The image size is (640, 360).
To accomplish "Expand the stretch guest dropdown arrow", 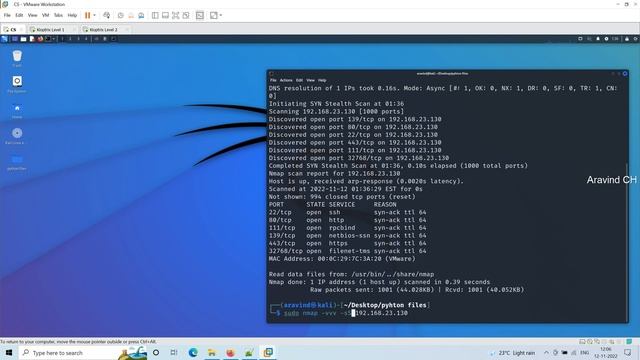I will click(221, 16).
